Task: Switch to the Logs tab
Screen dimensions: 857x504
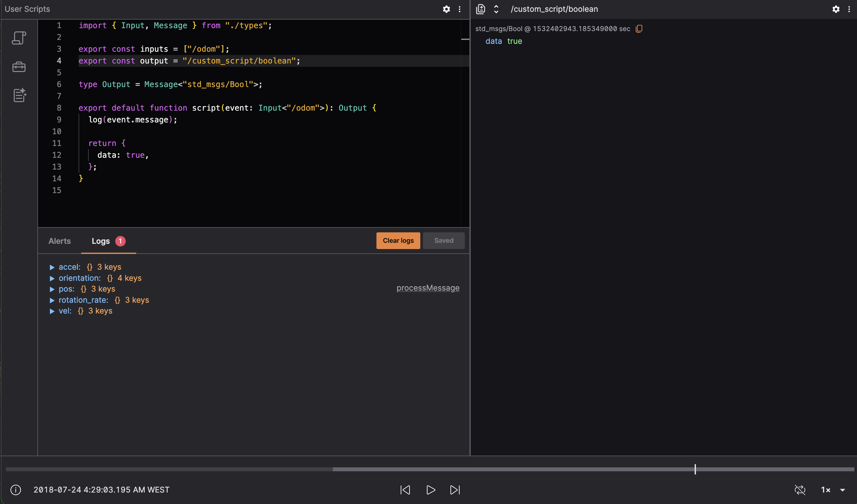Action: [108, 241]
